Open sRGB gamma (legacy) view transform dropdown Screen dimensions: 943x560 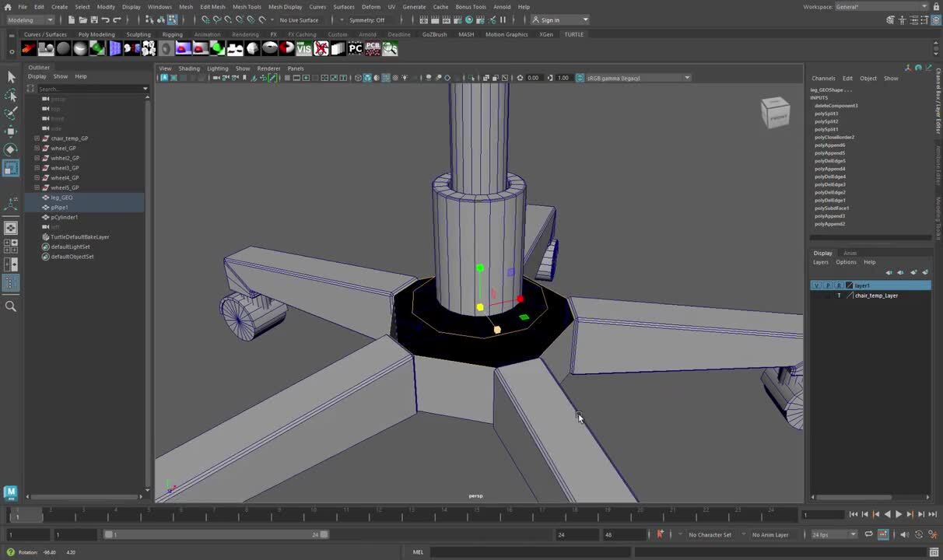coord(638,78)
